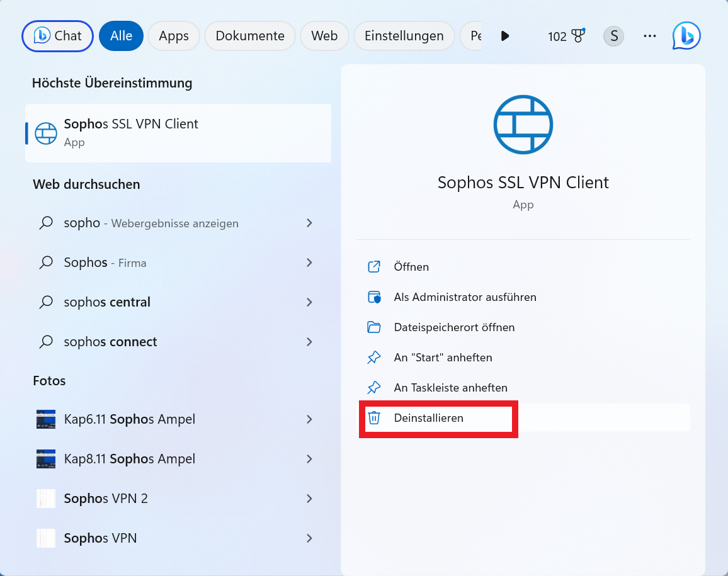Open the three-dots more options menu
This screenshot has width=728, height=576.
point(649,37)
